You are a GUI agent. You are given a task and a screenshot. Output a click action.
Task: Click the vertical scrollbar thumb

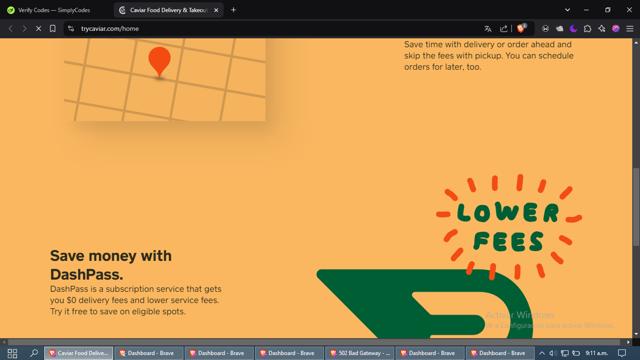636,207
